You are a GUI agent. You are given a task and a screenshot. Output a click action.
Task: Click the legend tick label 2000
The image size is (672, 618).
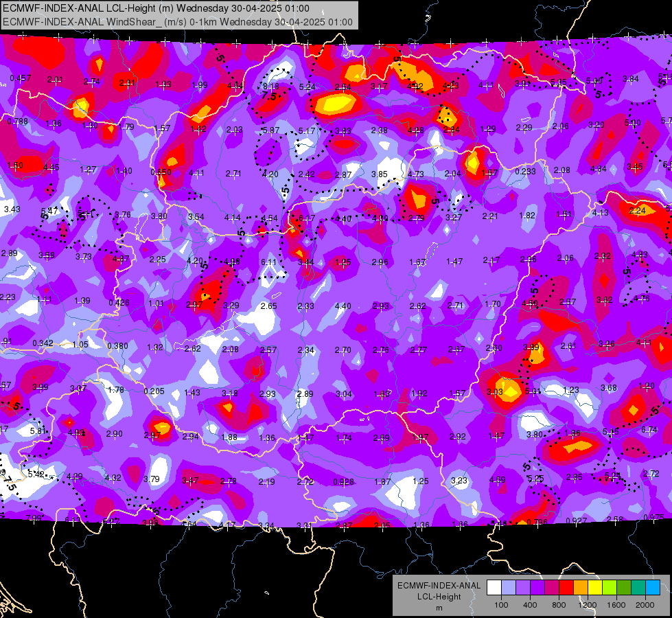[x=645, y=605]
